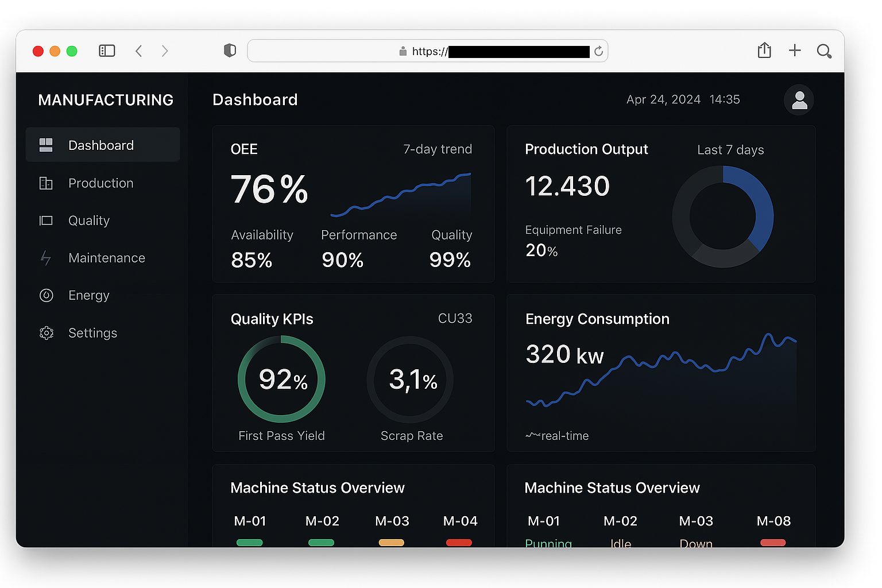Screen dimensions: 882x588
Task: Open the Maintenance menu item
Action: tap(106, 258)
